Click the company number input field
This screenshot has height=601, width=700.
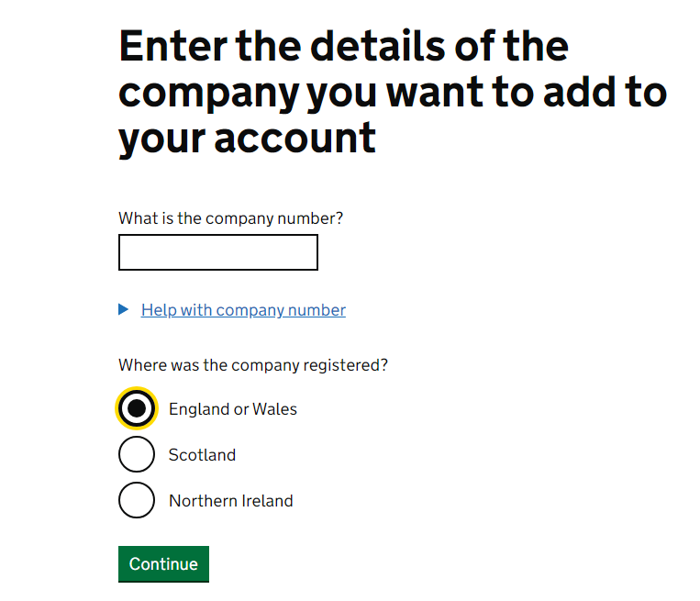(x=218, y=252)
